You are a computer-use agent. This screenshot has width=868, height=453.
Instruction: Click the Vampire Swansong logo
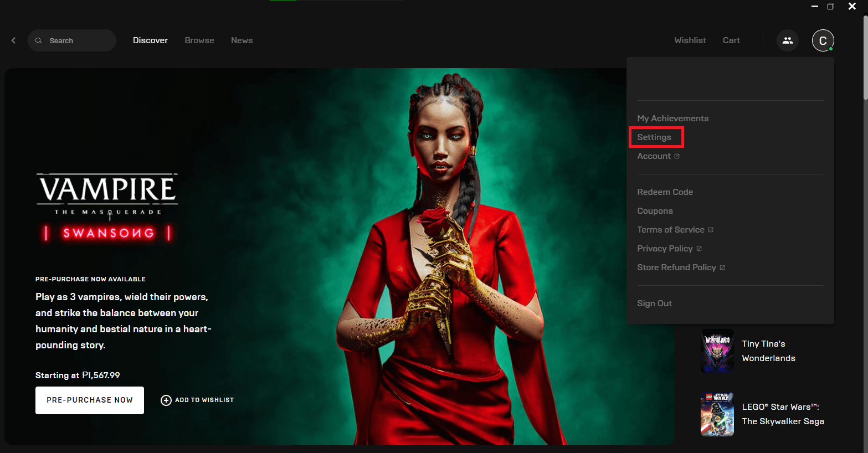107,208
